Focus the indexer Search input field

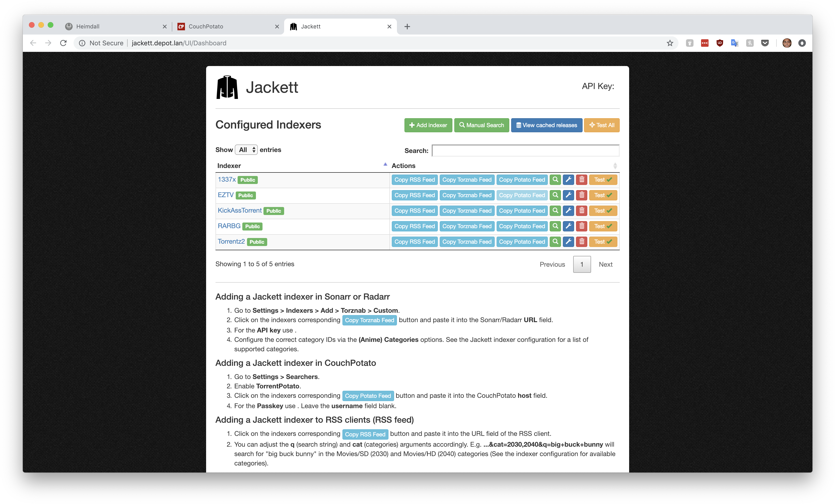pos(525,150)
